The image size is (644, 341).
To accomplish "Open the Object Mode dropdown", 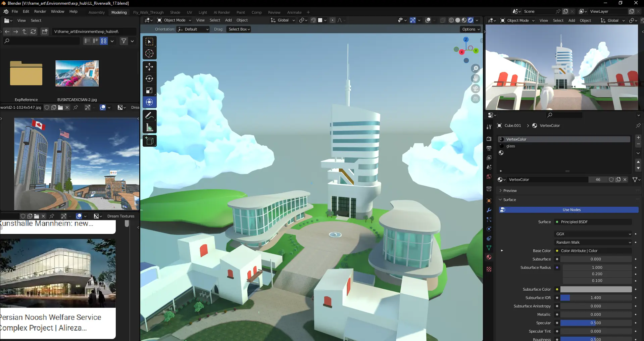I will point(174,20).
